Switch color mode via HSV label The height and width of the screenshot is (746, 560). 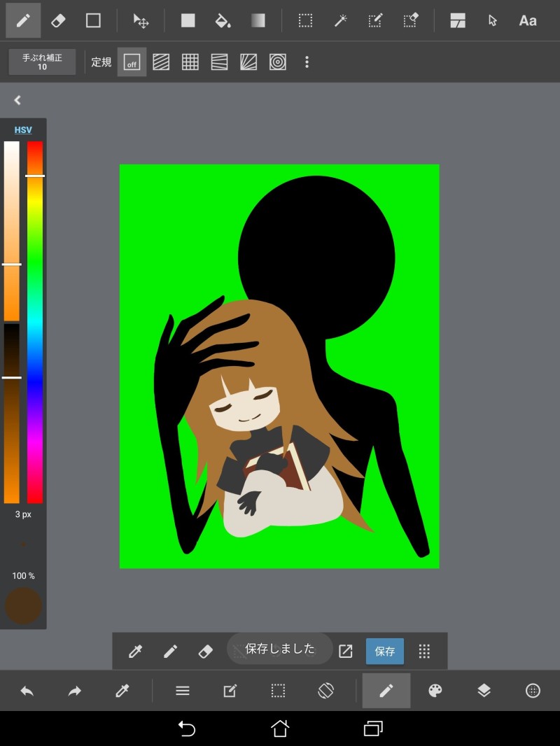tap(23, 130)
